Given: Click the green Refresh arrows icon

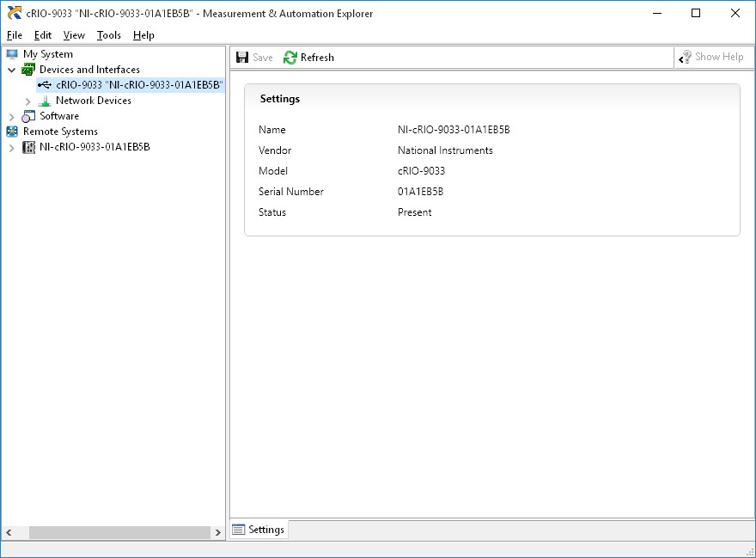Looking at the screenshot, I should (x=290, y=58).
